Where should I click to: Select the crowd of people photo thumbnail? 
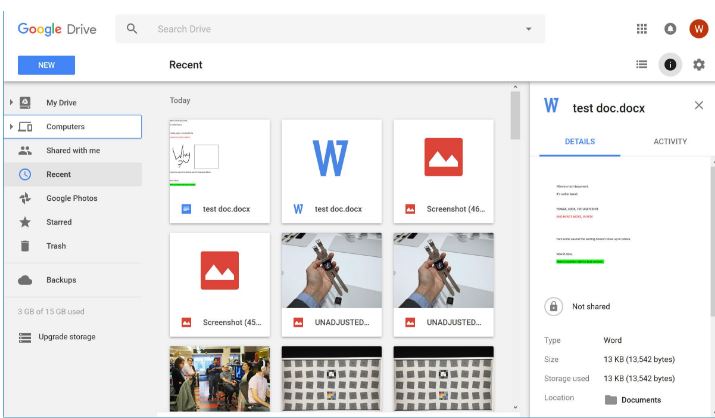point(220,378)
